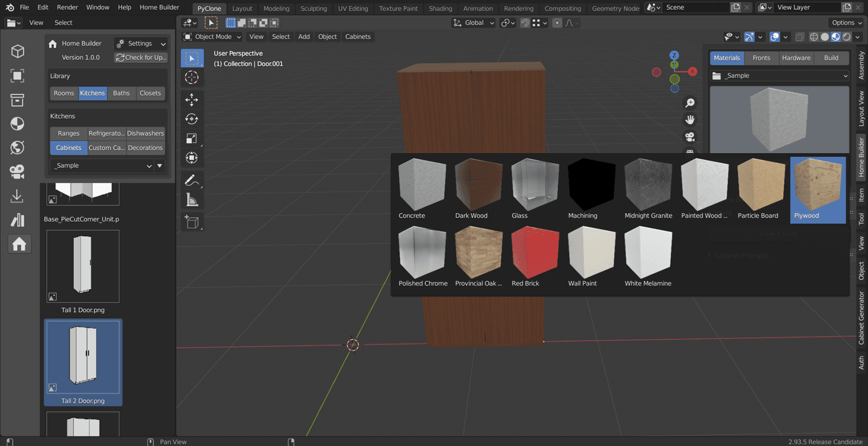
Task: Open the Object Mode dropdown
Action: click(x=212, y=36)
